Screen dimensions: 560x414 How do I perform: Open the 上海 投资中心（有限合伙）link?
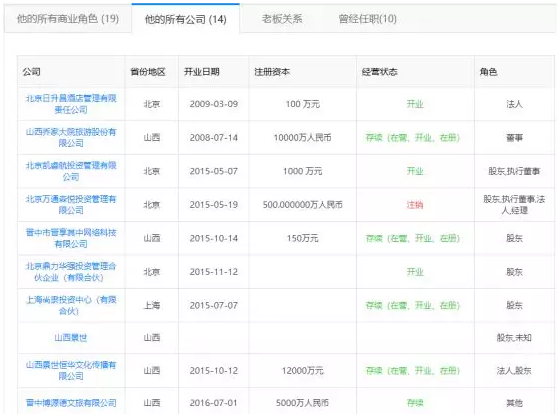click(71, 305)
